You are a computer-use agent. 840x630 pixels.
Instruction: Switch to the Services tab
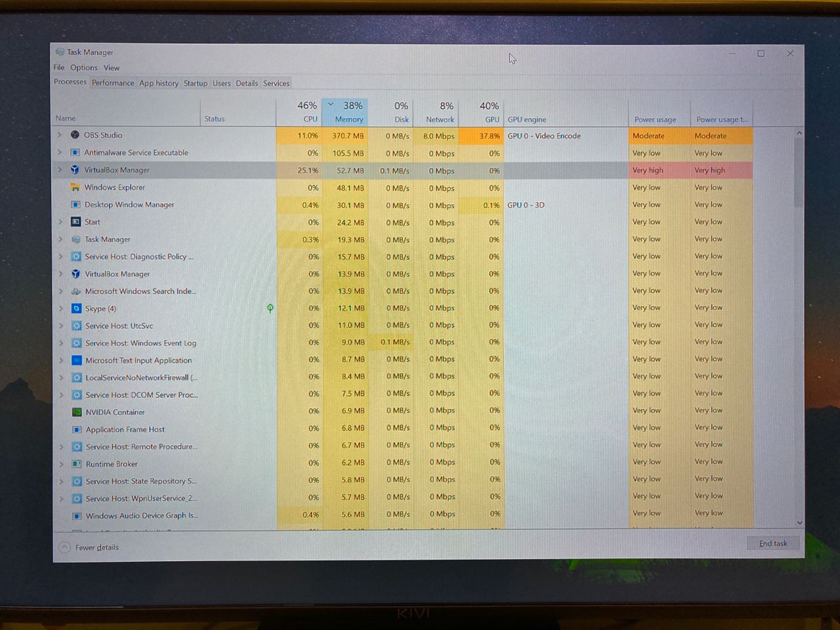pos(276,83)
